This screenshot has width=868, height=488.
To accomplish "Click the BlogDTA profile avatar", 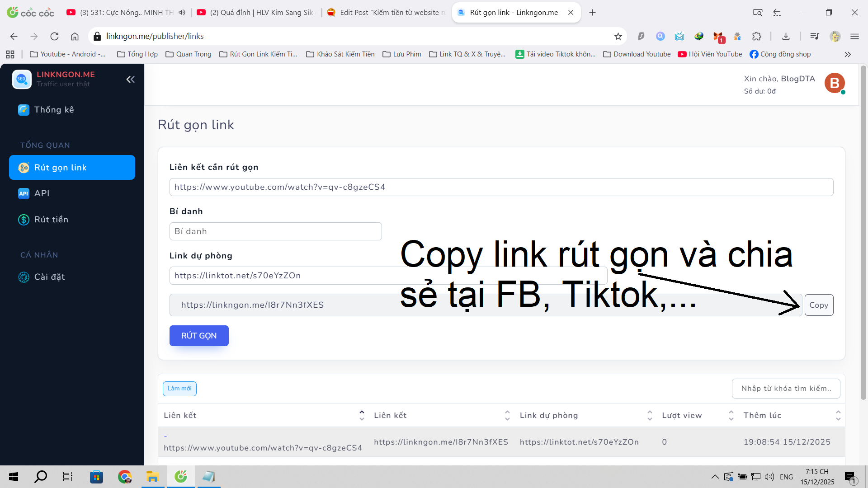I will [x=834, y=84].
